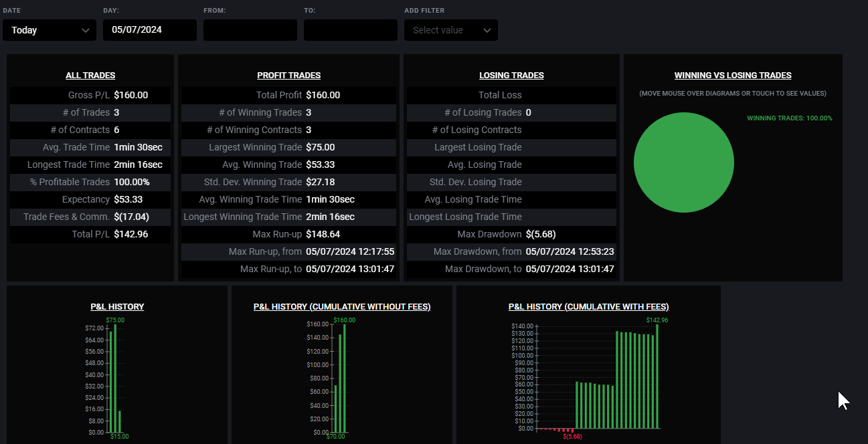This screenshot has width=868, height=444.
Task: Click P&L History Cumulative With Fees title
Action: (588, 307)
